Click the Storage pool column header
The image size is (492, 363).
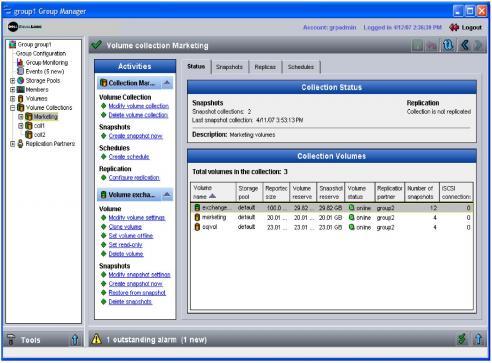(x=249, y=192)
